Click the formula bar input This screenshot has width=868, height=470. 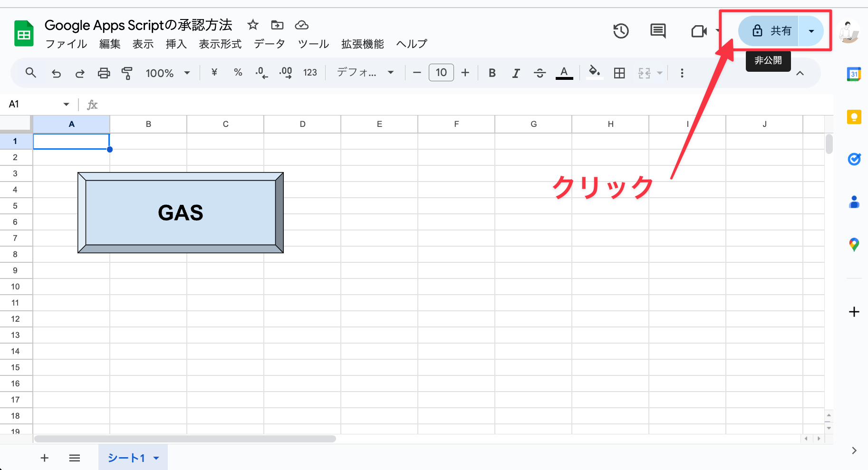click(x=466, y=105)
